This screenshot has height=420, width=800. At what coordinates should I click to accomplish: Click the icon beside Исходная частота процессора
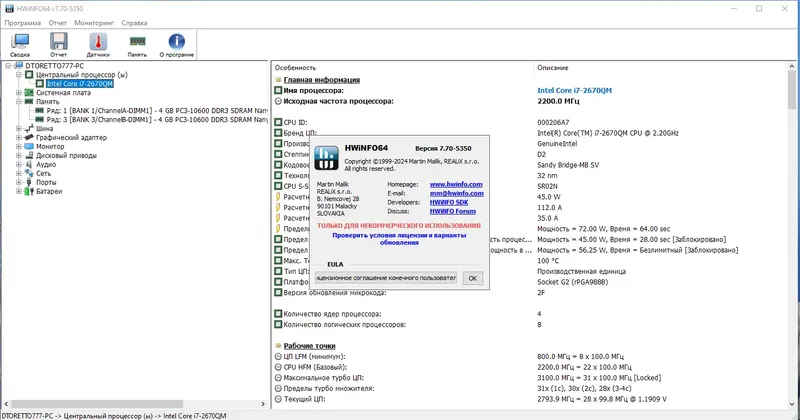(x=278, y=101)
